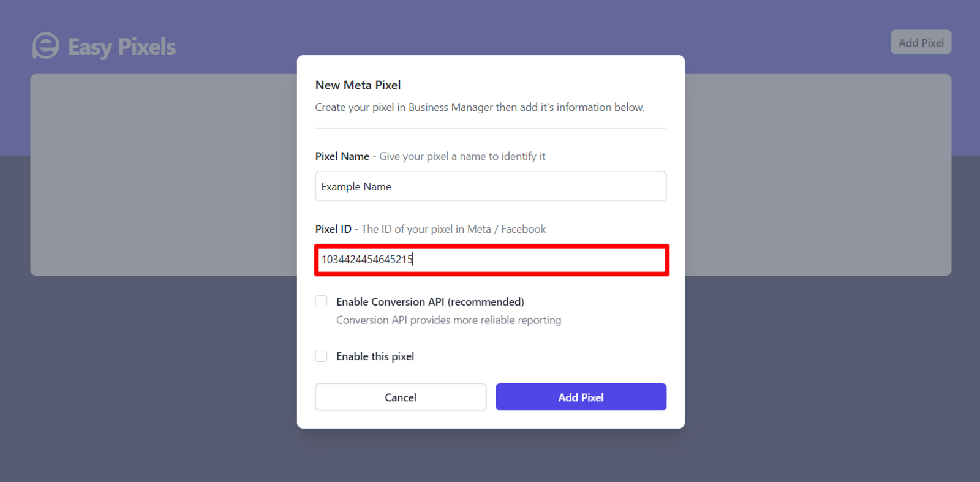
Task: Click the checkbox icon next to Enable Conversion API
Action: click(x=321, y=301)
